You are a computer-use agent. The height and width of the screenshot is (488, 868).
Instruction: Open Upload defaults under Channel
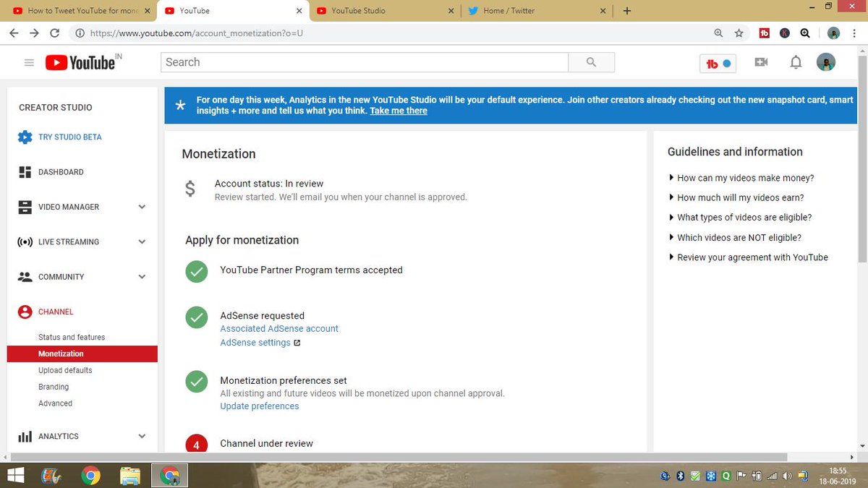65,370
